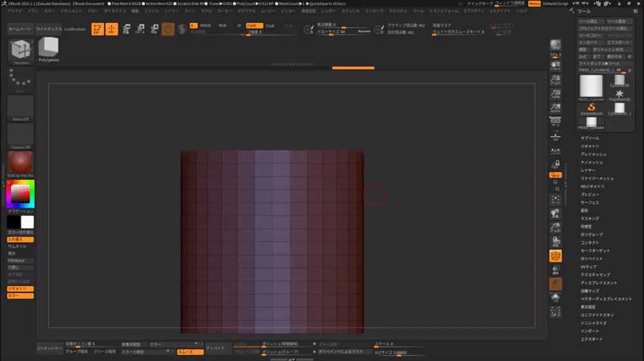
Task: Open the ストローク (Stroke) menu
Action: pos(374,12)
